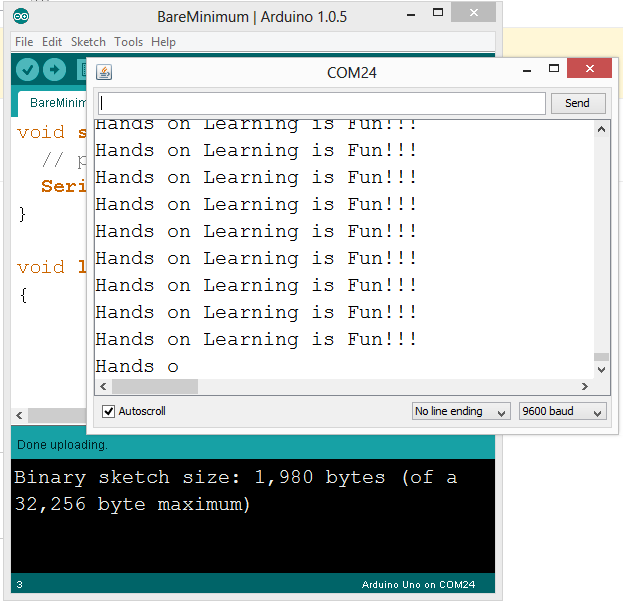
Task: Focus the serial monitor input field
Action: 322,103
